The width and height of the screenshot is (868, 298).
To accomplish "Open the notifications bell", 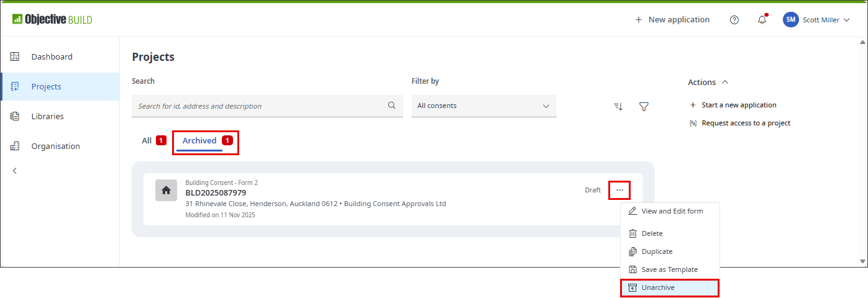I will [762, 20].
